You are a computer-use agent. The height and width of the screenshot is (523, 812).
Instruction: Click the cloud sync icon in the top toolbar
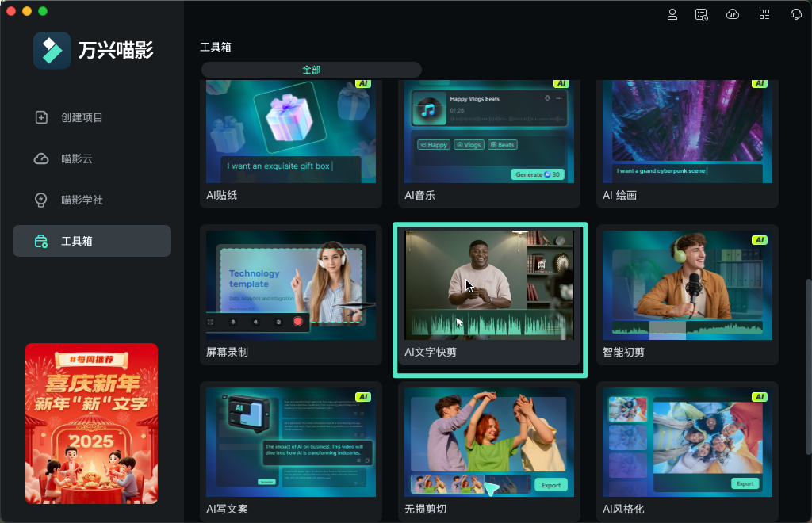click(x=732, y=14)
